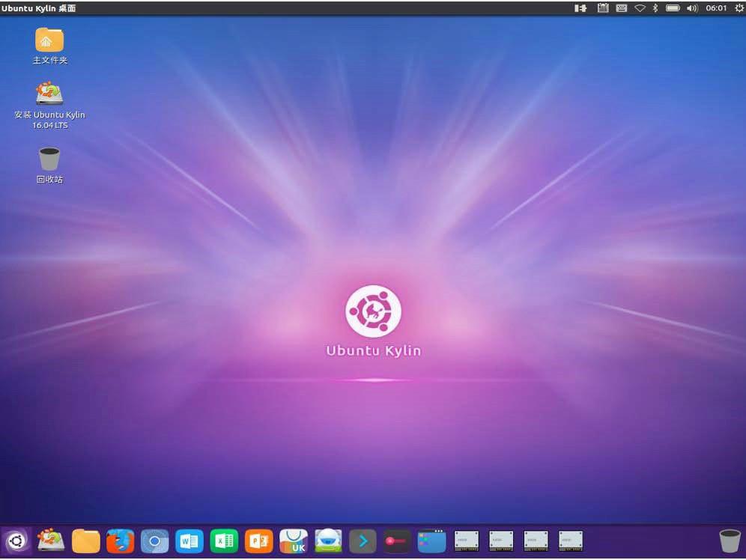Start WPS Presentation from the dock
Viewport: 746px width, 560px height.
[x=258, y=541]
